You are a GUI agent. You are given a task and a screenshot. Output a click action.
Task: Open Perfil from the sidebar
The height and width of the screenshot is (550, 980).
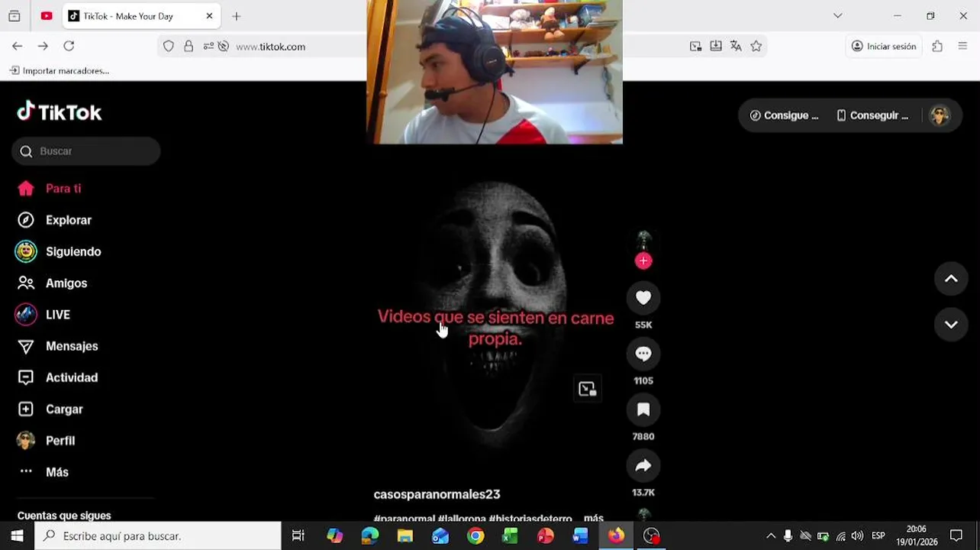tap(46, 441)
